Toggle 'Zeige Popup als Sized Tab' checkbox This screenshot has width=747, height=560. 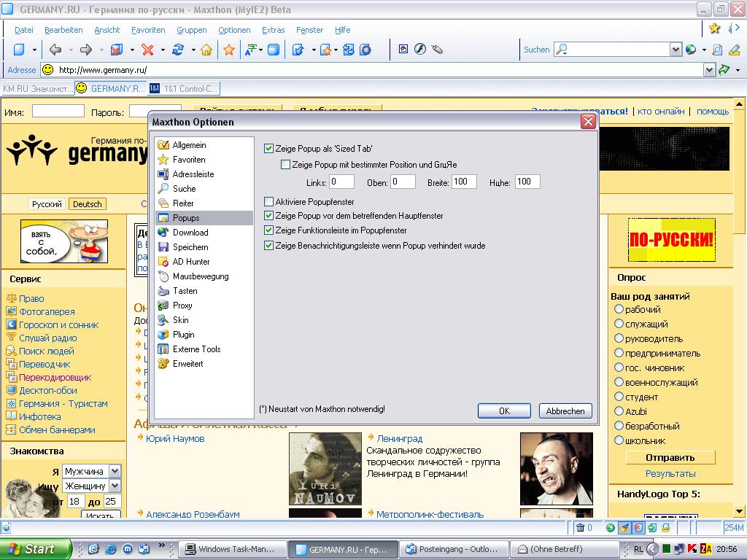(x=268, y=149)
